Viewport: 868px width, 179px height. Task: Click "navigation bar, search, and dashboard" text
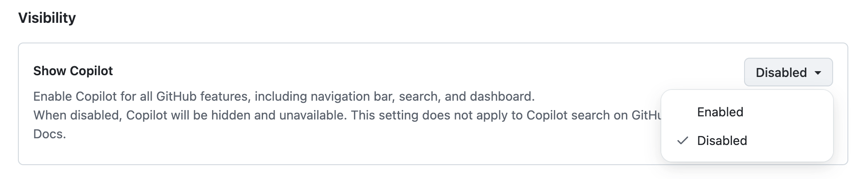click(422, 96)
